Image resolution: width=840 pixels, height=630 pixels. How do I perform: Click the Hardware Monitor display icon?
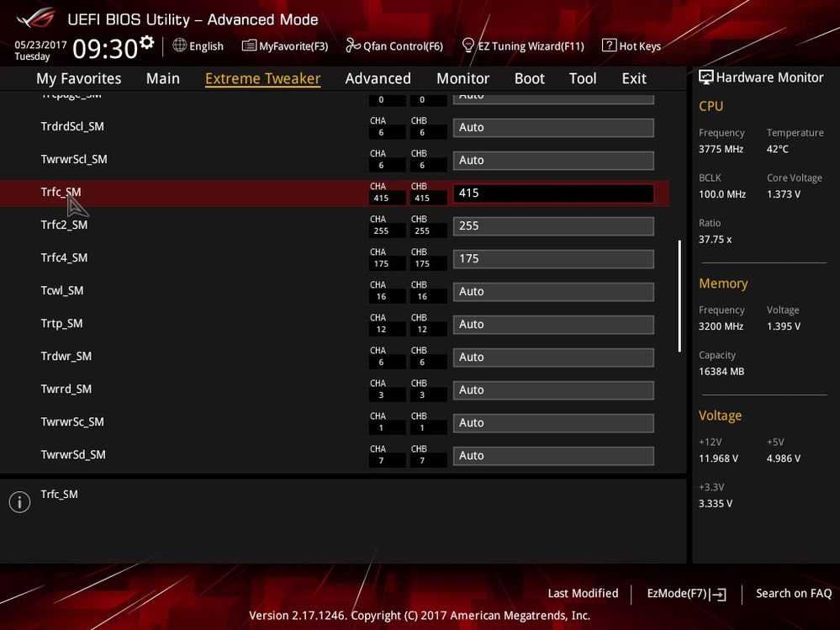coord(706,77)
